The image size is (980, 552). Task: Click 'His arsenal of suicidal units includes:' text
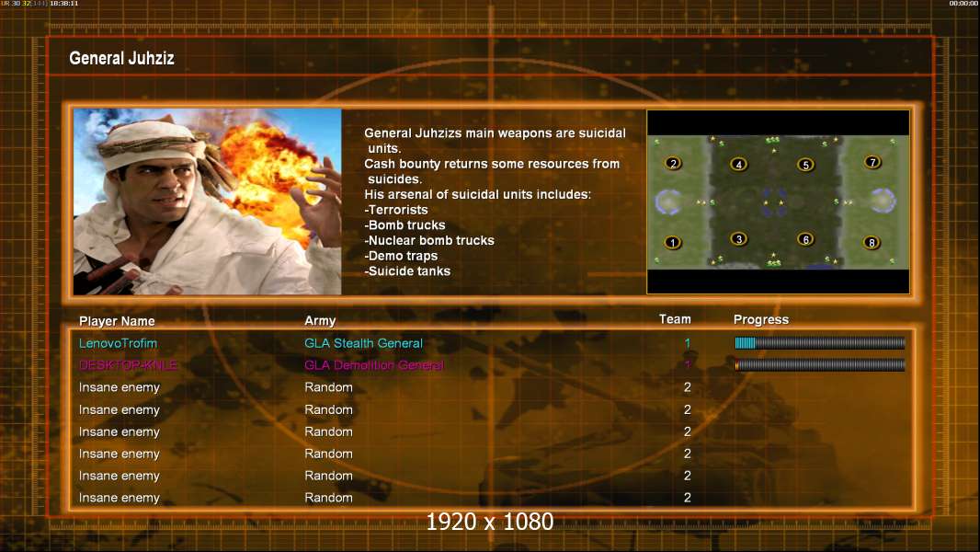point(477,194)
